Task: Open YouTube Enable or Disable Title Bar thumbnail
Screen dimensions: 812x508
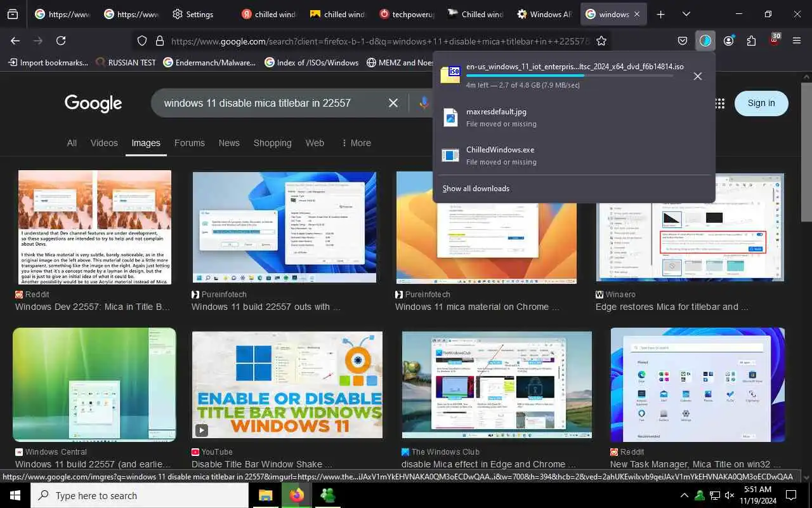Action: tap(287, 385)
